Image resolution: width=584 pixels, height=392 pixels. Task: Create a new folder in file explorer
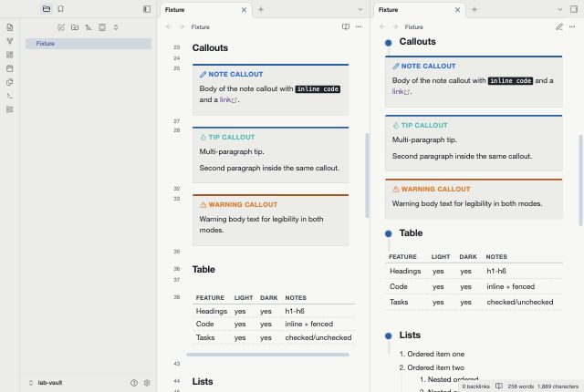click(75, 27)
